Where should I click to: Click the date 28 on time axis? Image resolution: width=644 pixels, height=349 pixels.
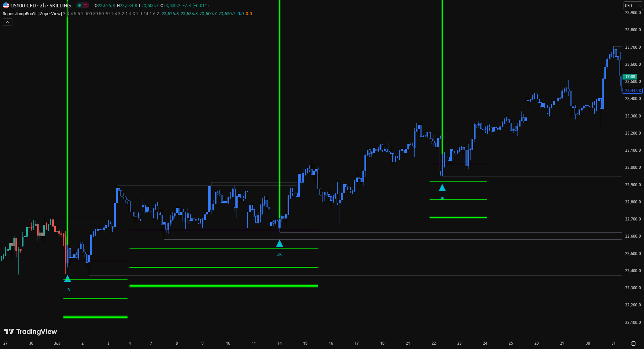(x=536, y=343)
